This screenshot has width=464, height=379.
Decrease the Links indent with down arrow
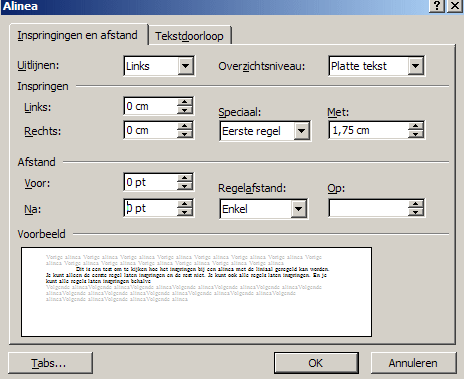pos(185,110)
